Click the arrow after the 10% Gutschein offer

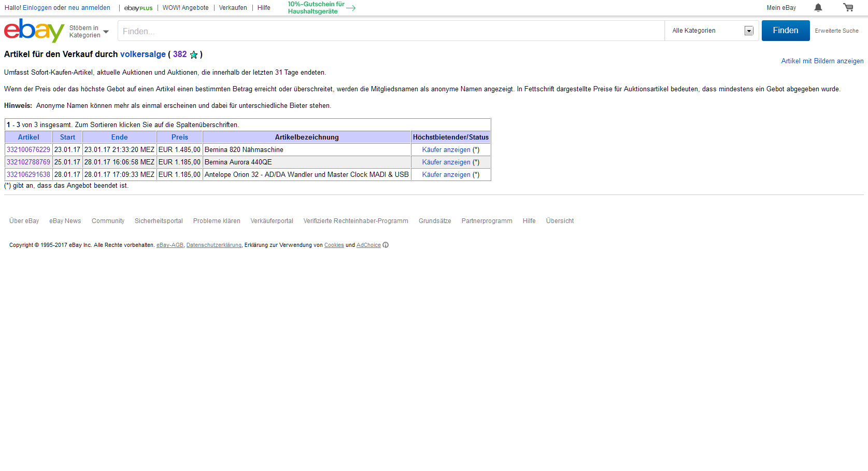coord(351,8)
